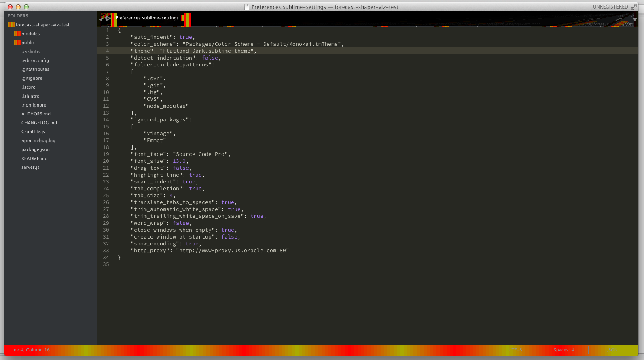Screen dimensions: 644x360
Task: Click the "node_modules" string on line 12
Action: (x=166, y=106)
